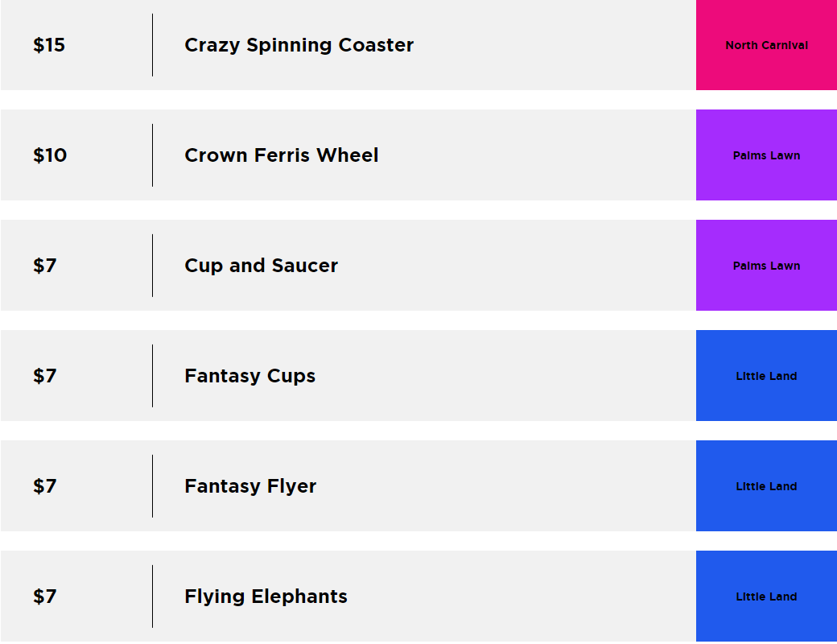This screenshot has height=644, width=837.
Task: Click Little Land tag for Fantasy Flyer
Action: pyautogui.click(x=766, y=486)
